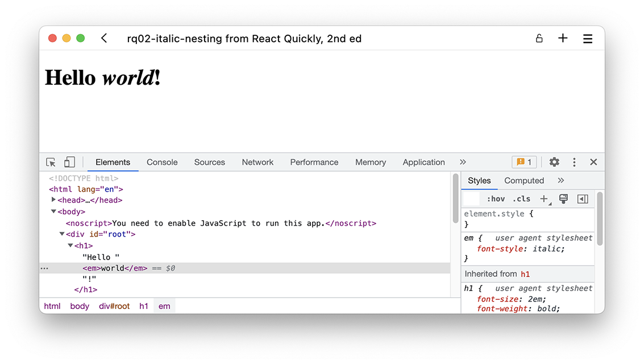The width and height of the screenshot is (644, 364).
Task: Toggle the device toolbar emulation icon
Action: point(69,162)
